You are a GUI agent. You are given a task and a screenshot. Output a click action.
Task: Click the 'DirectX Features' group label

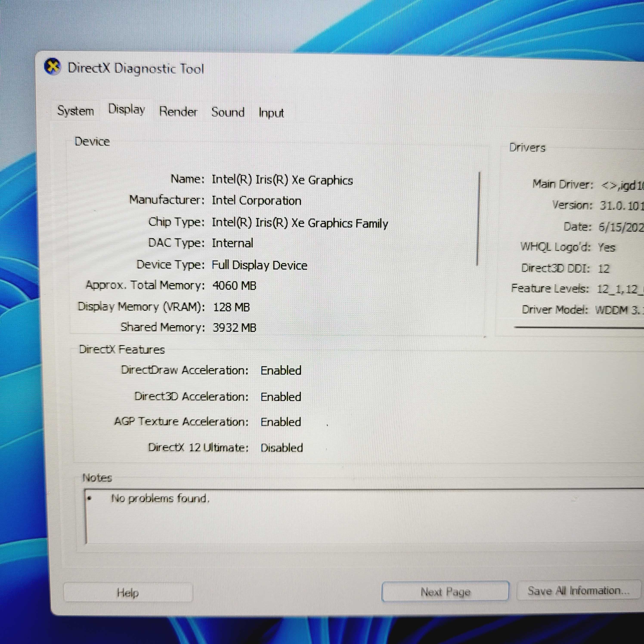coord(122,350)
